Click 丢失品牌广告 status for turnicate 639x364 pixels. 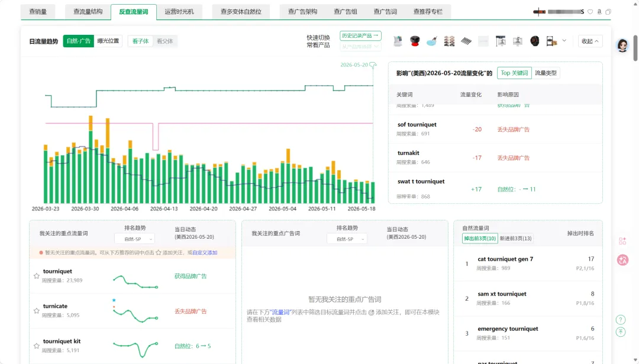click(191, 311)
